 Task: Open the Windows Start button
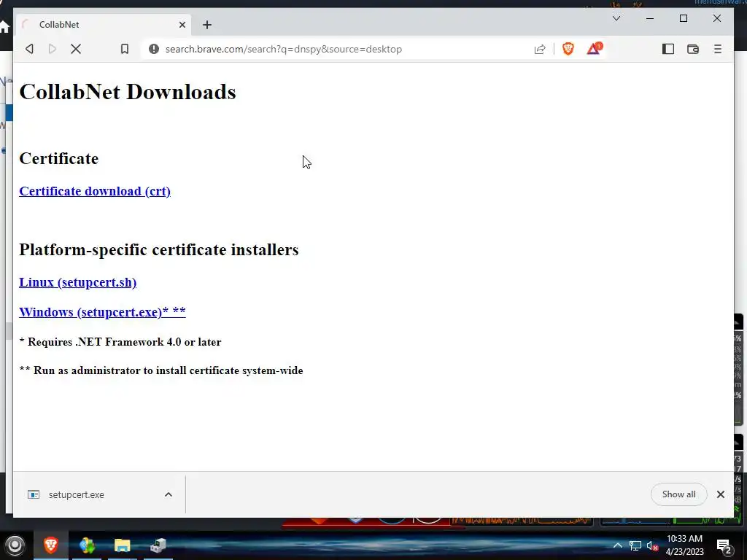[x=15, y=545]
